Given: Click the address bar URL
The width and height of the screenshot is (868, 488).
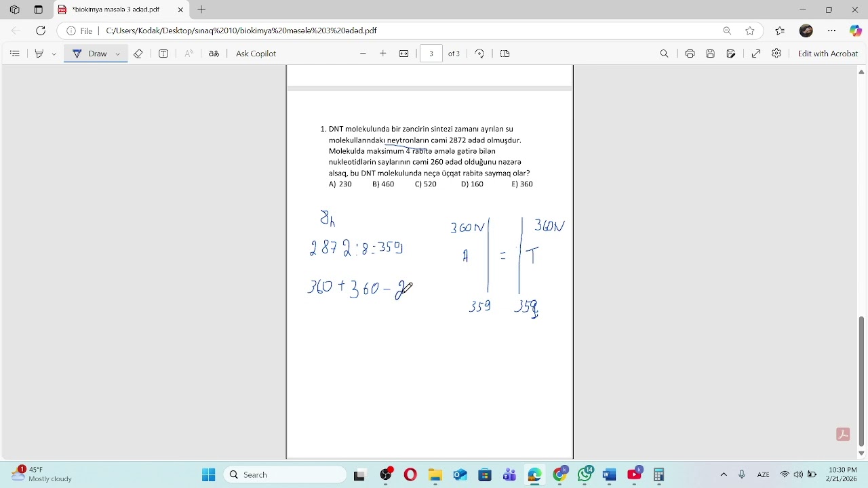Looking at the screenshot, I should (241, 30).
